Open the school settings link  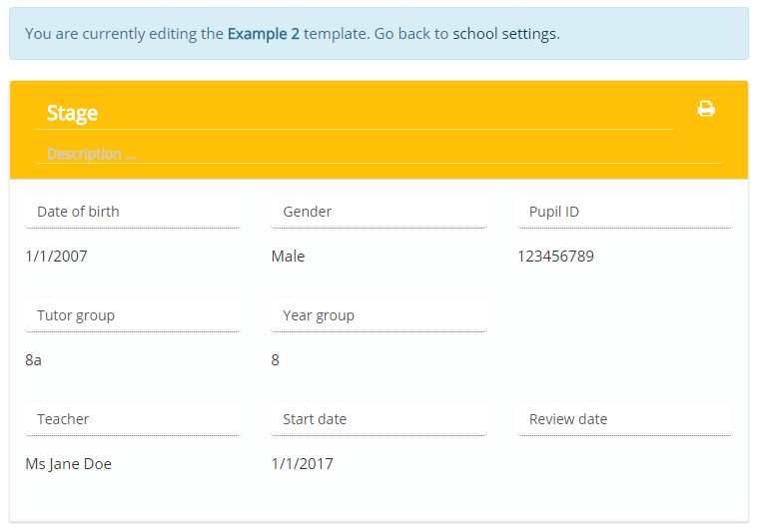click(504, 34)
